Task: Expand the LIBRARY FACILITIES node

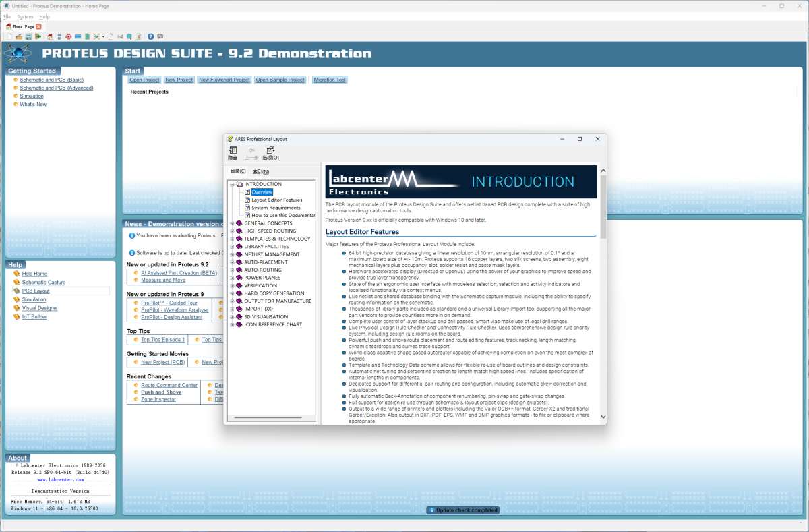Action: pos(232,247)
